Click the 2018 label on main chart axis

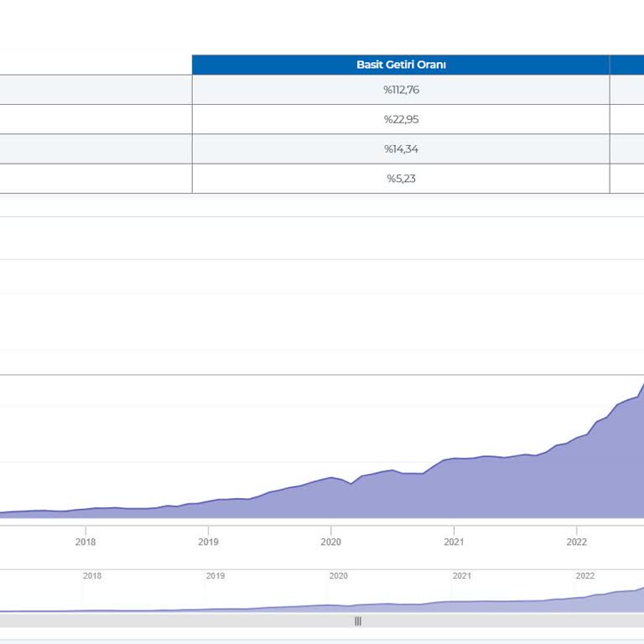click(x=86, y=542)
